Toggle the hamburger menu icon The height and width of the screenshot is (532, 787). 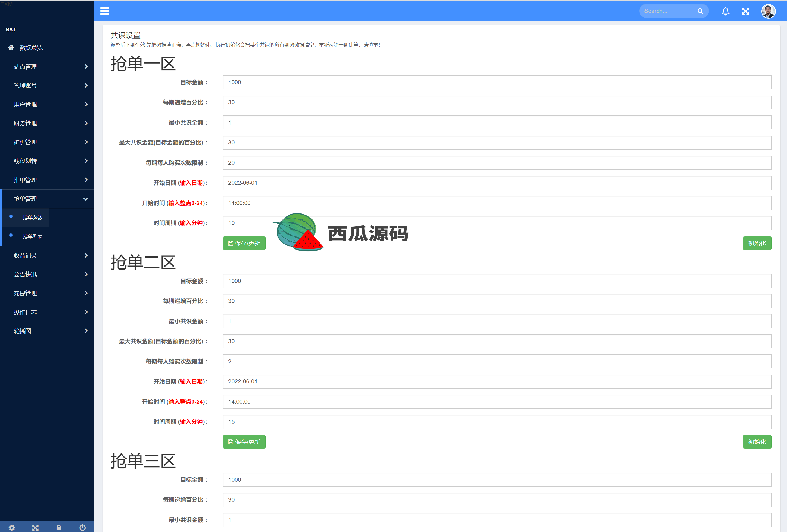pos(105,11)
